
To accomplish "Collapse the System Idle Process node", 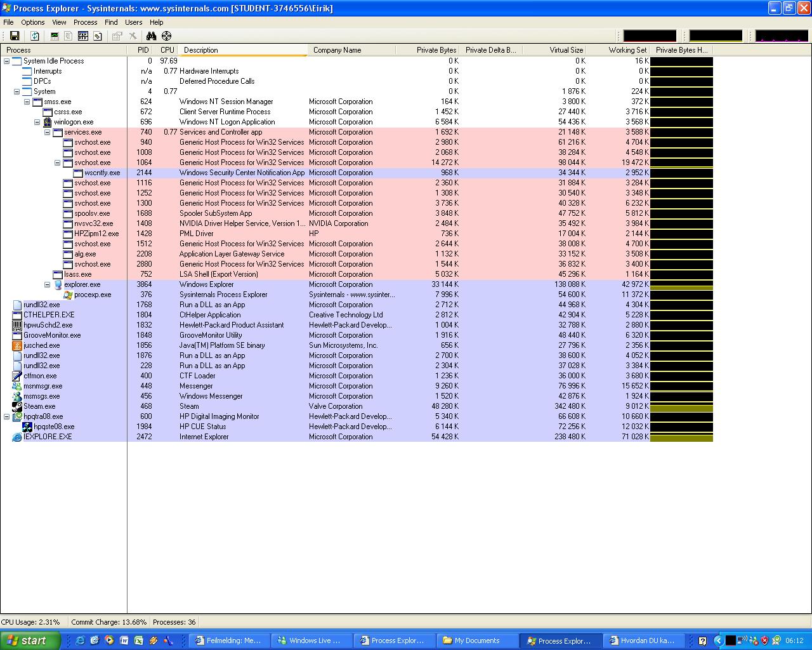I will point(7,61).
